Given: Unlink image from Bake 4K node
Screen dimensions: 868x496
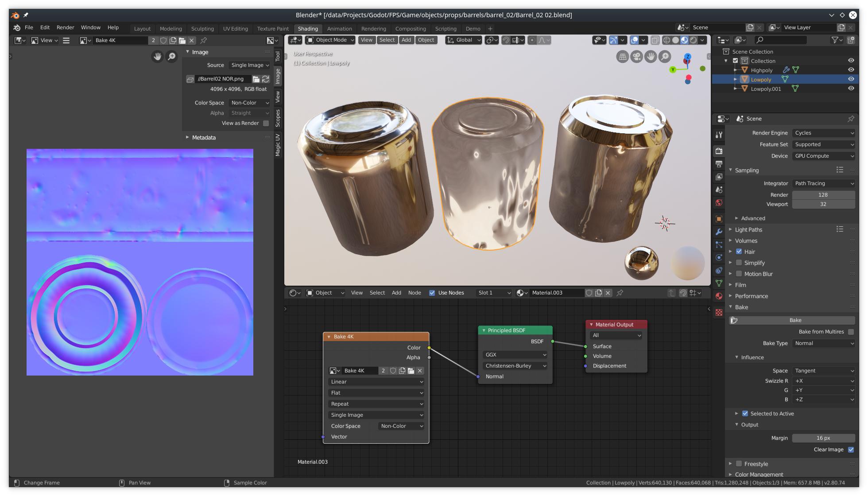Looking at the screenshot, I should [420, 371].
